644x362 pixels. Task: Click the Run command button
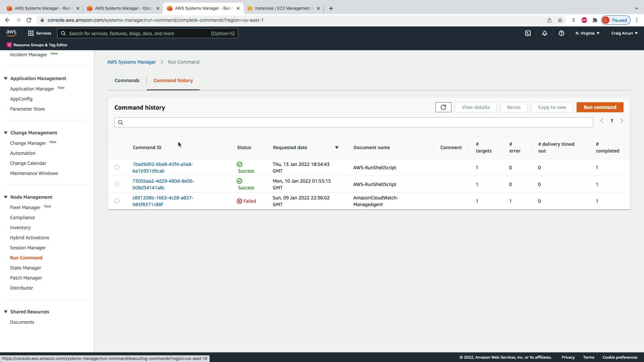coord(600,107)
